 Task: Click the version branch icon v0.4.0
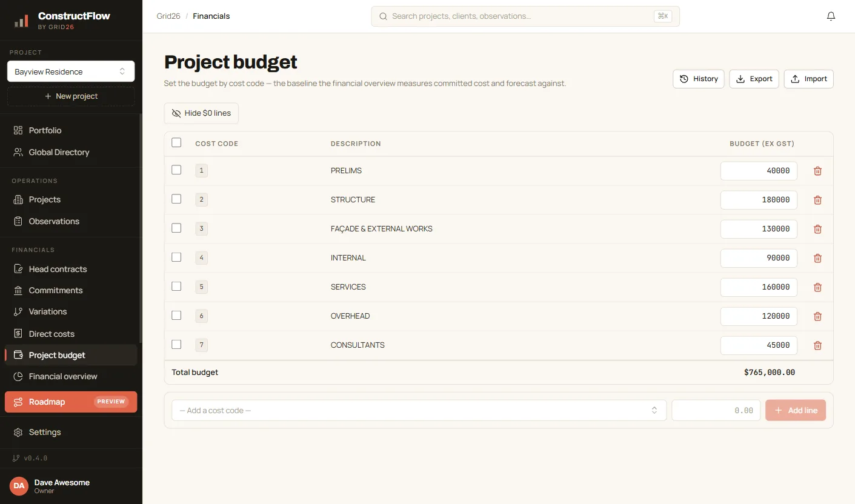16,458
